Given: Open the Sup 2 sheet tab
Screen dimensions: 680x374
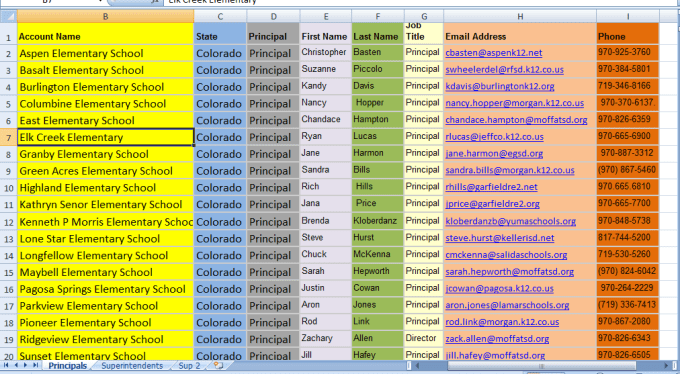Looking at the screenshot, I should click(x=190, y=366).
